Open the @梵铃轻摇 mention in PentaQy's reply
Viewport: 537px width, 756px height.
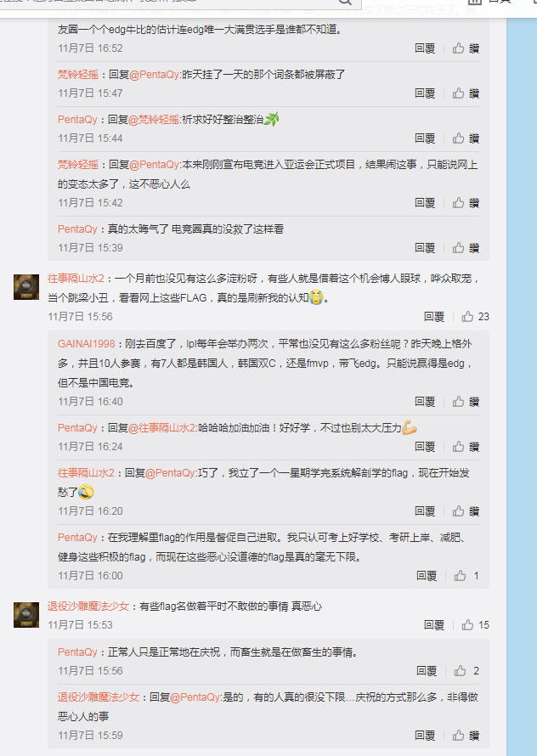[154, 120]
